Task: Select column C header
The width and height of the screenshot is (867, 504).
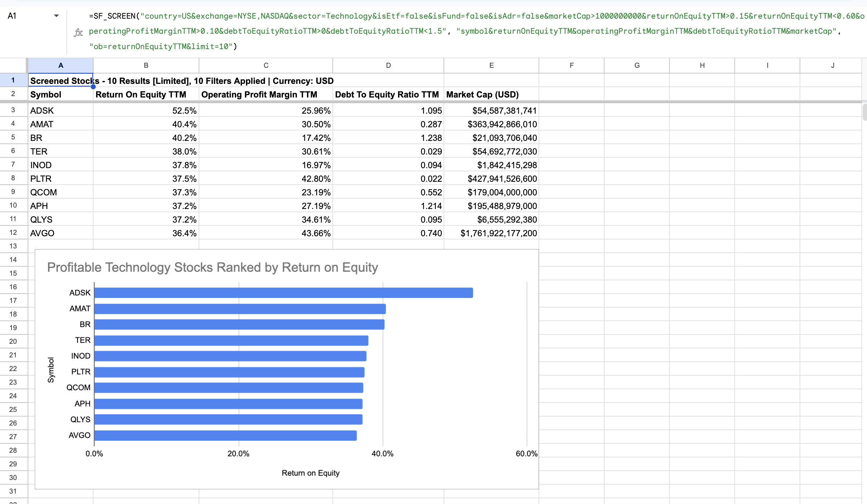Action: (x=266, y=65)
